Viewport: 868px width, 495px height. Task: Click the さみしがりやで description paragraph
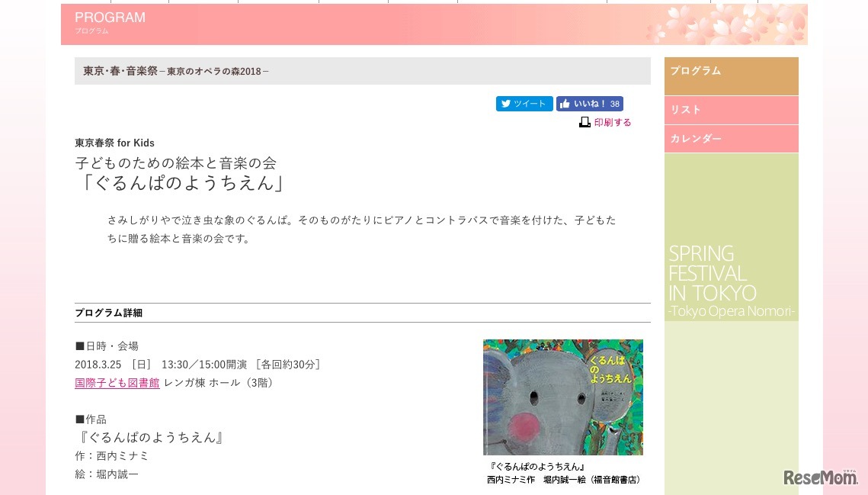click(x=362, y=229)
